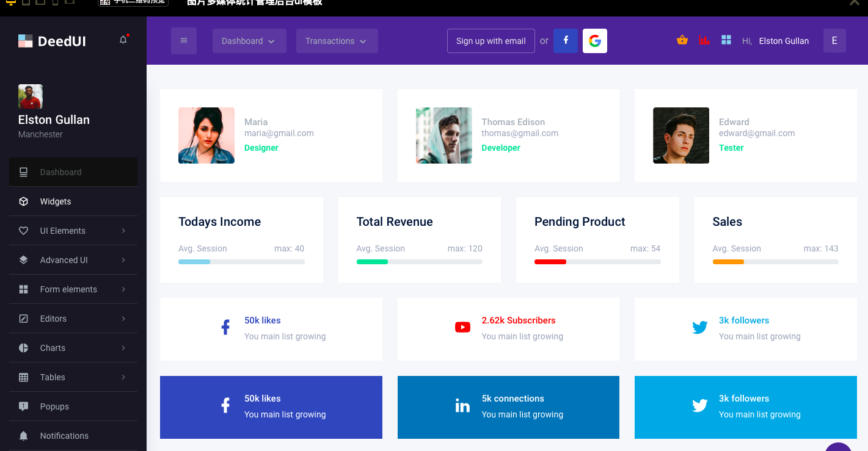Open the Transactions dropdown in header
868x451 pixels.
[x=337, y=41]
